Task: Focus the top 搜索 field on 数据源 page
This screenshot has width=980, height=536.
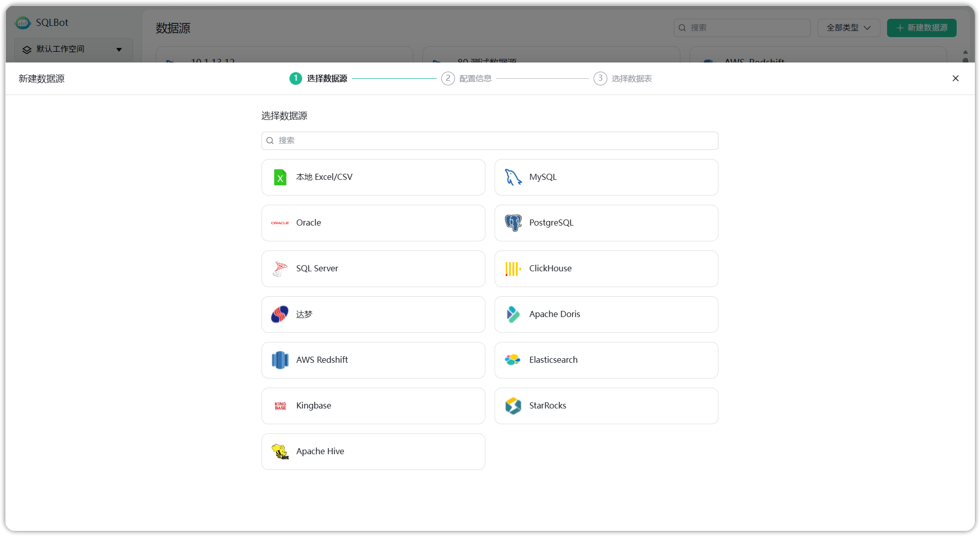Action: coord(742,28)
